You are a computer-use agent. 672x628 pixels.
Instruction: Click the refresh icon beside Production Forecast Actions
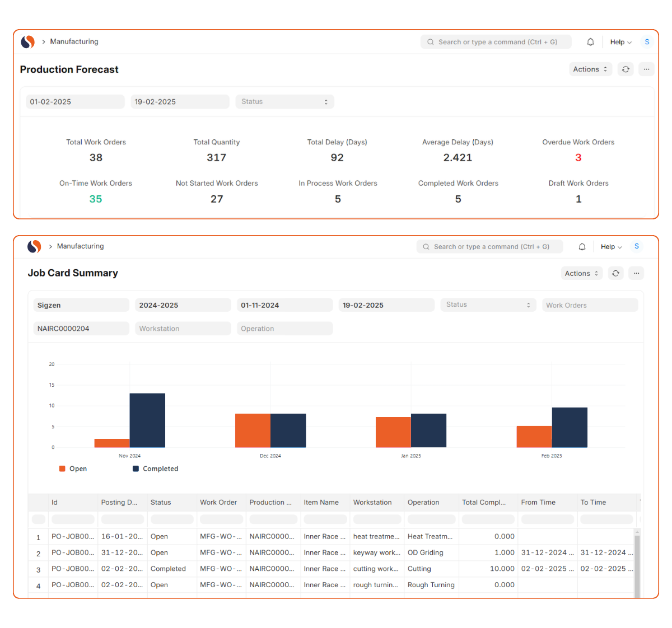click(x=626, y=69)
